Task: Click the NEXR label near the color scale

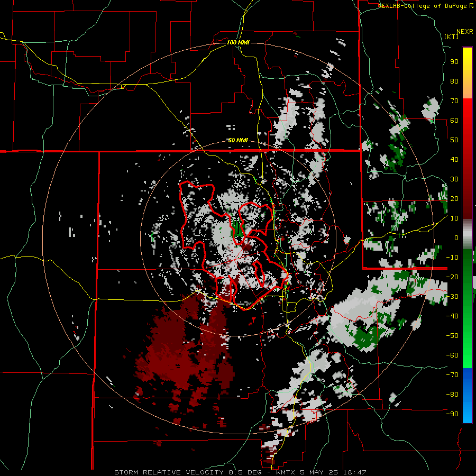Action: click(x=465, y=32)
